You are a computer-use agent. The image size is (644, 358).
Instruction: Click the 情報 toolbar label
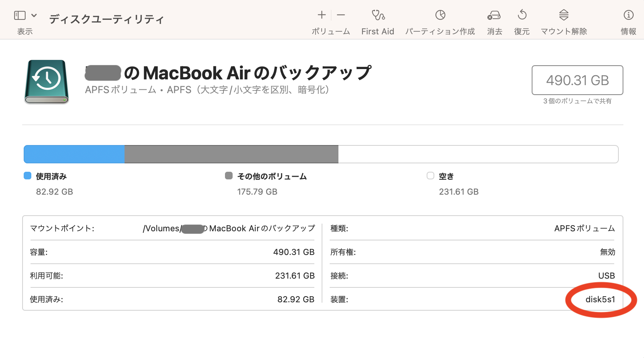pyautogui.click(x=628, y=31)
